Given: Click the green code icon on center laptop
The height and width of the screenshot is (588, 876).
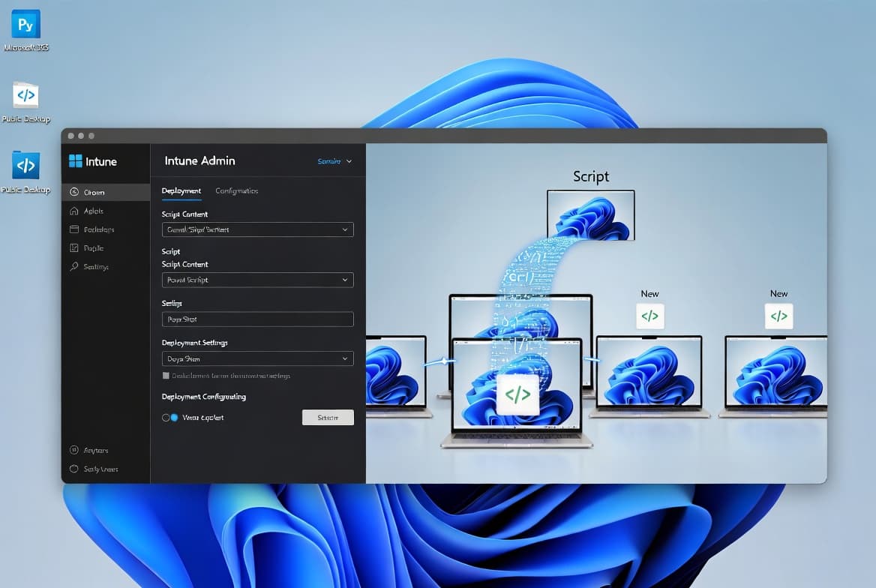Looking at the screenshot, I should (x=518, y=394).
